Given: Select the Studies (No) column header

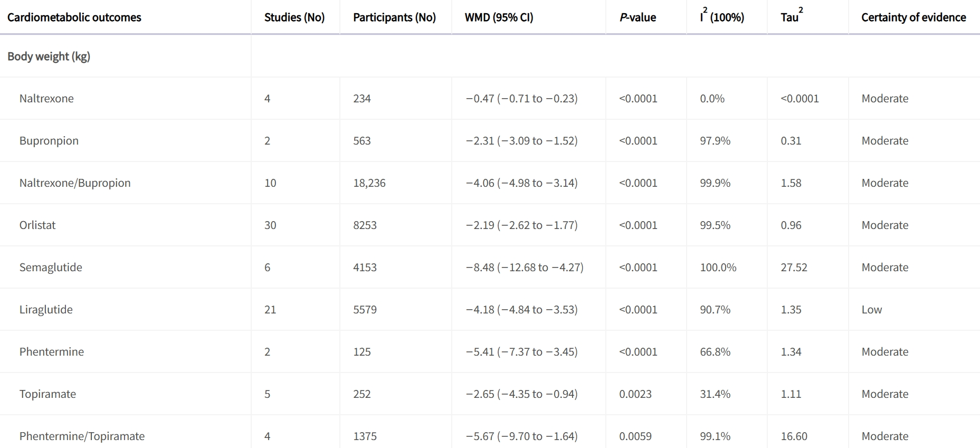Looking at the screenshot, I should [294, 17].
